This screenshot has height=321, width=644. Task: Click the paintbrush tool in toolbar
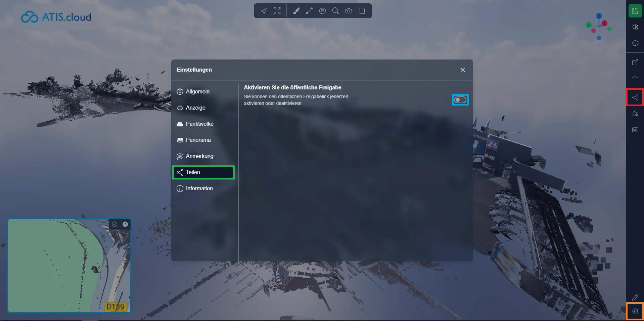click(296, 11)
